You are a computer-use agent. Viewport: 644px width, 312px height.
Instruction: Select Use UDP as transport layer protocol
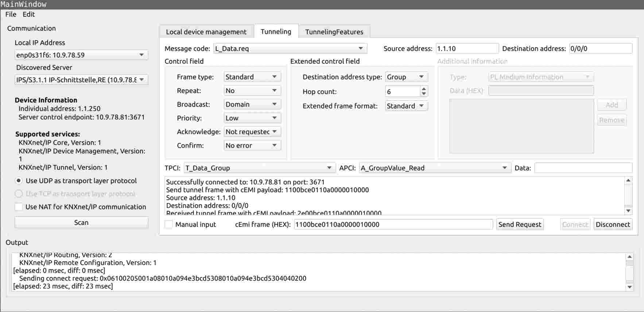(19, 181)
